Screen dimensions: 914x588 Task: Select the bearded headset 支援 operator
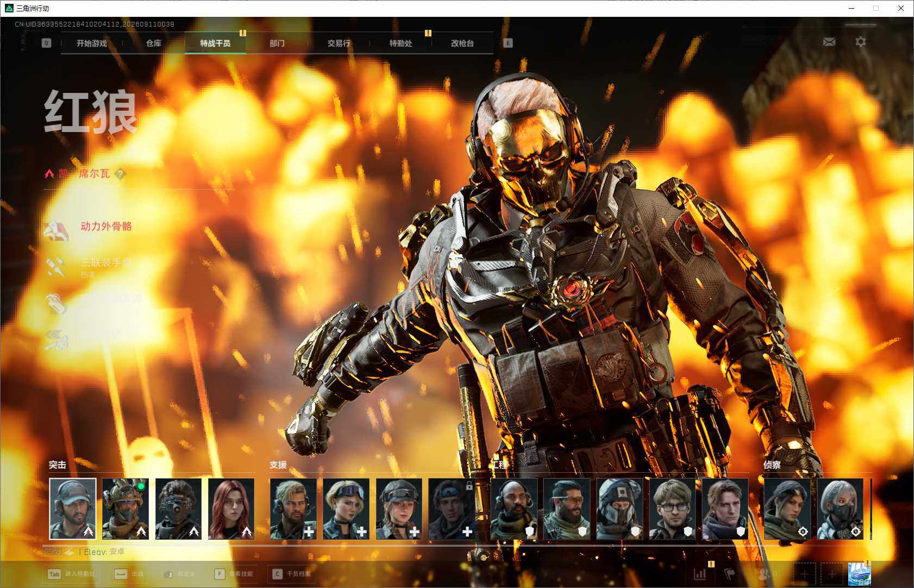click(293, 509)
